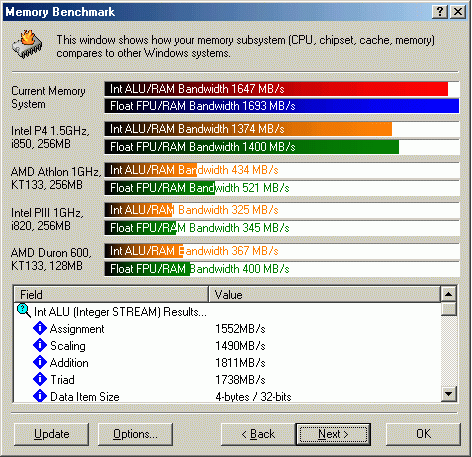
Task: Click the results list scroll up arrow
Action: point(449,294)
